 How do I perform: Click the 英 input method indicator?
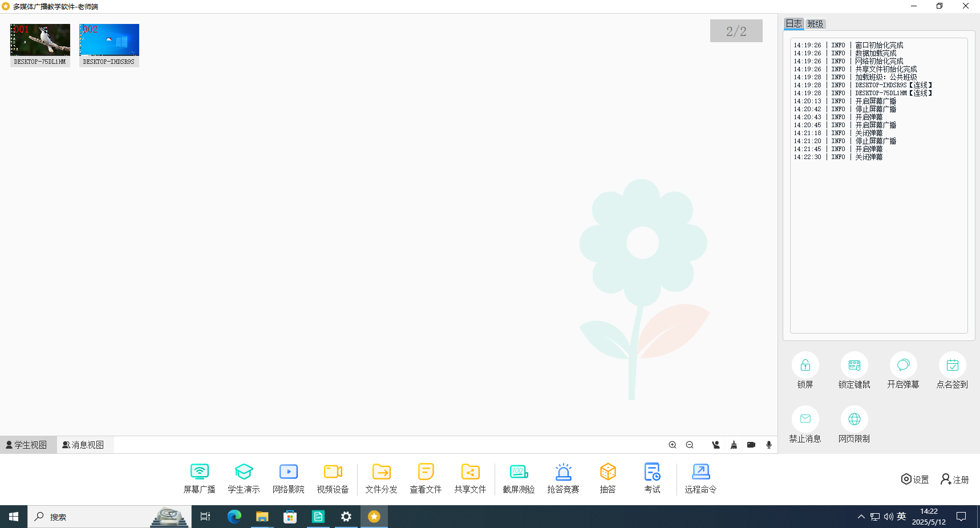tap(901, 516)
